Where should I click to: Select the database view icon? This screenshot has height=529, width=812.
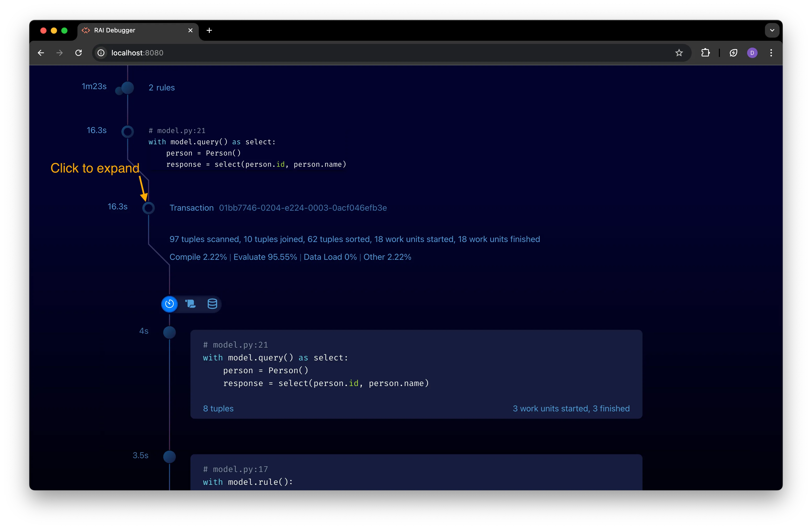[x=212, y=304]
